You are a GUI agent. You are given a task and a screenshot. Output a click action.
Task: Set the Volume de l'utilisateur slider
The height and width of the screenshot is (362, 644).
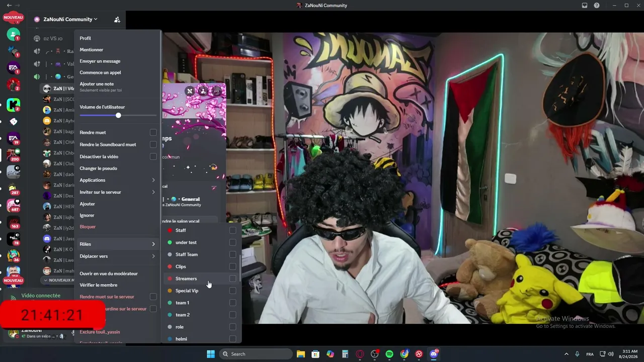click(x=118, y=115)
